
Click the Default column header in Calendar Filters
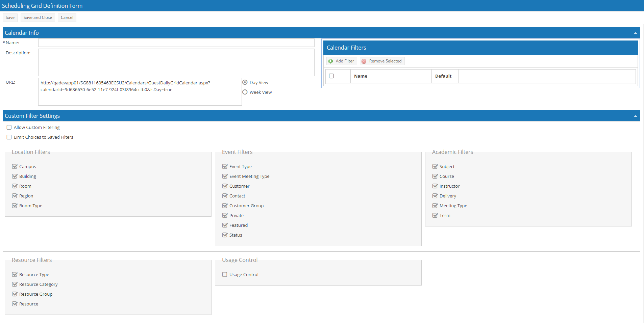click(x=445, y=76)
